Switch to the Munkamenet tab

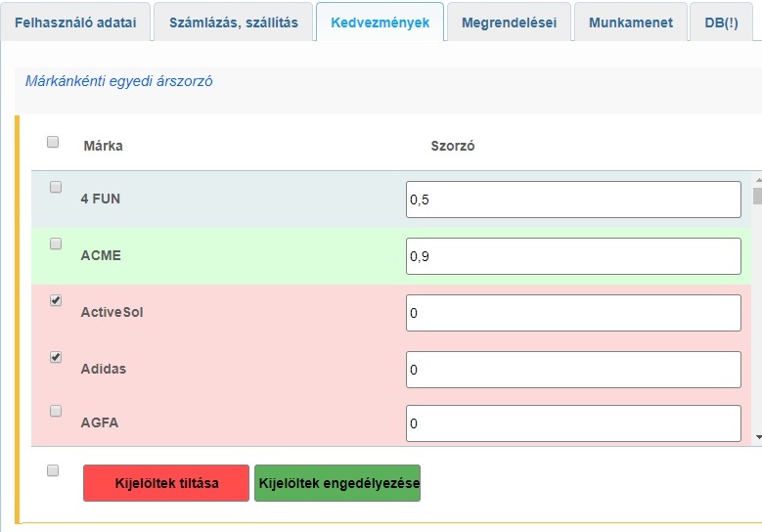pos(630,22)
